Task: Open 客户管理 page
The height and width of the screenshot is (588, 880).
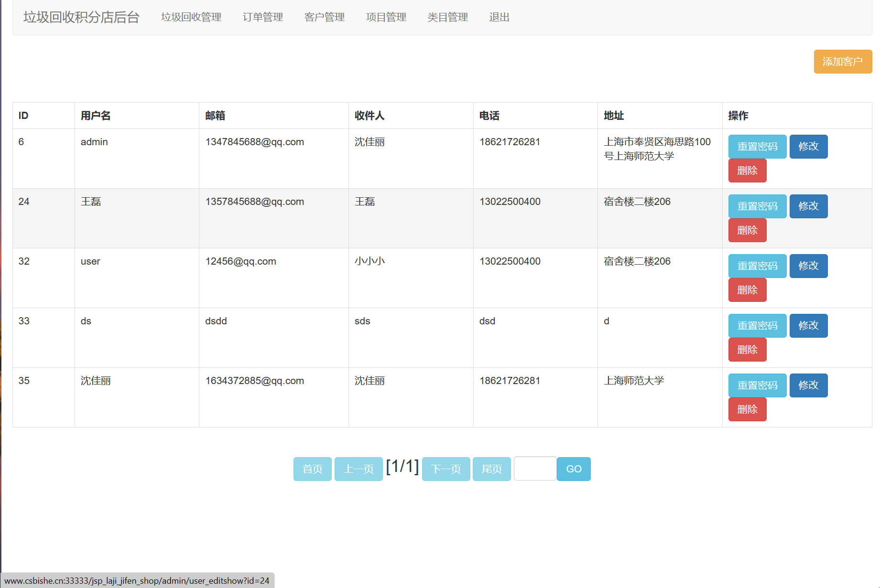Action: (x=324, y=17)
